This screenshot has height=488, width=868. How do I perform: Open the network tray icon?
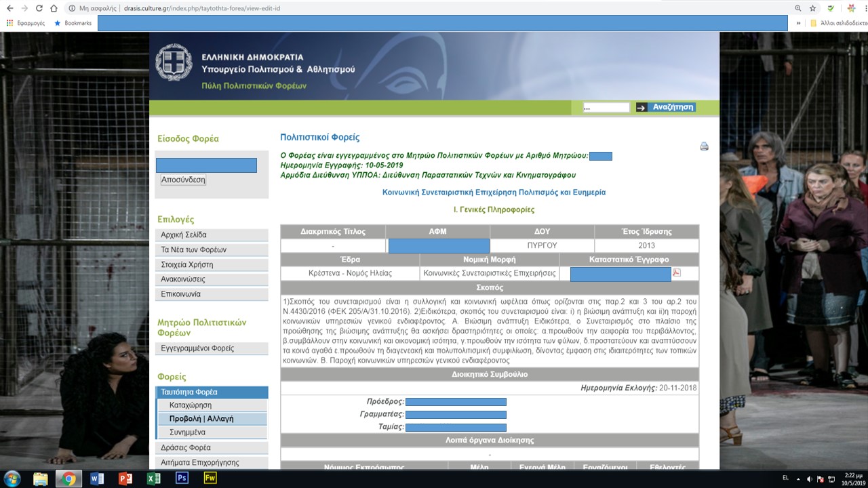click(832, 479)
